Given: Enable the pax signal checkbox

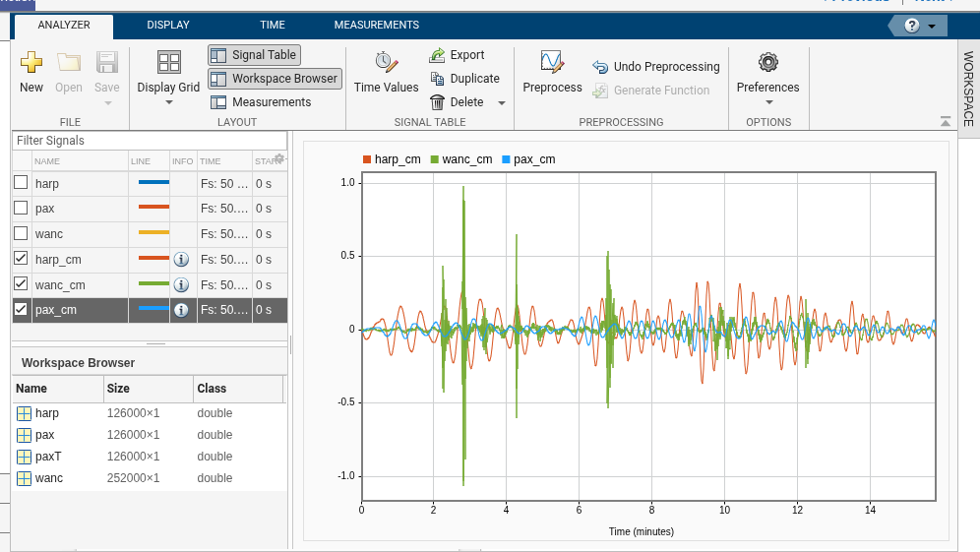Looking at the screenshot, I should click(x=21, y=208).
